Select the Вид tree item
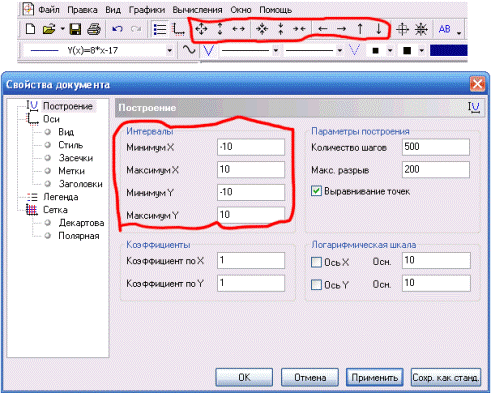Viewport: 491px width, 393px height. tap(66, 132)
